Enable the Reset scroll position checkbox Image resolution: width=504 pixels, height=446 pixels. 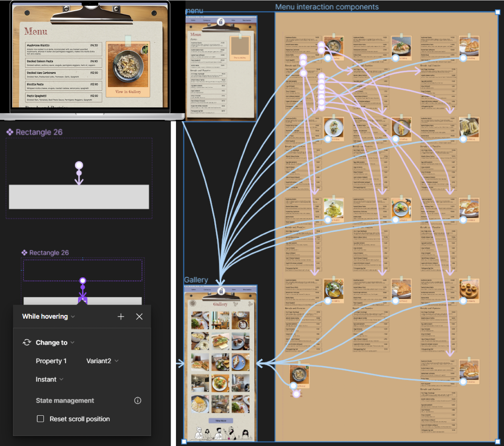tap(40, 419)
